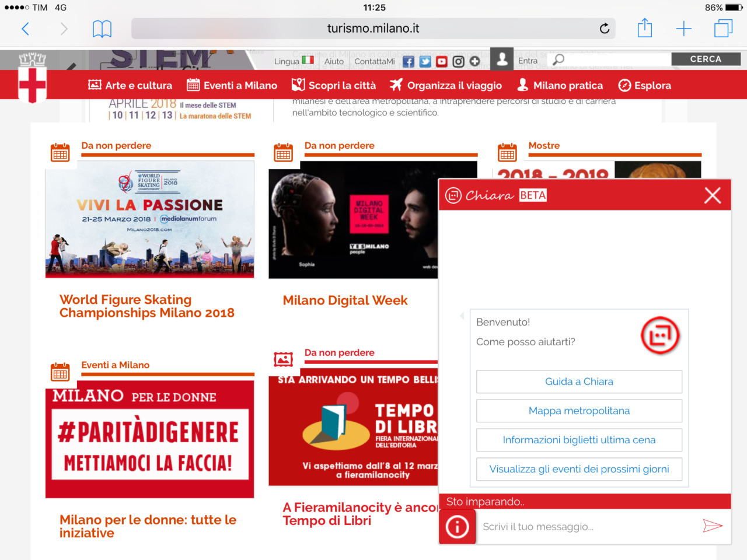Image resolution: width=747 pixels, height=560 pixels.
Task: Click the Chiara robot avatar in welcome message
Action: 660,335
